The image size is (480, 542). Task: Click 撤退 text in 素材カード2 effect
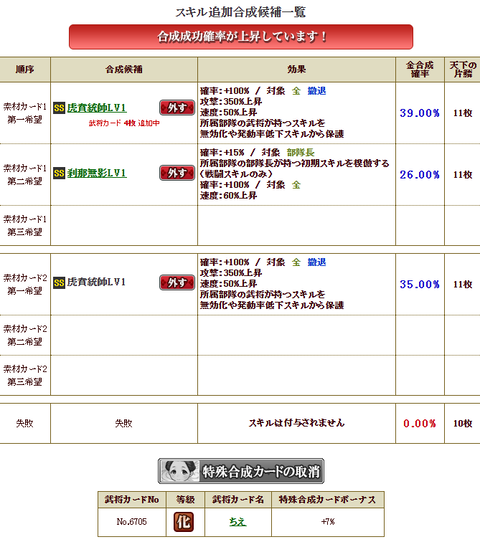coord(317,262)
